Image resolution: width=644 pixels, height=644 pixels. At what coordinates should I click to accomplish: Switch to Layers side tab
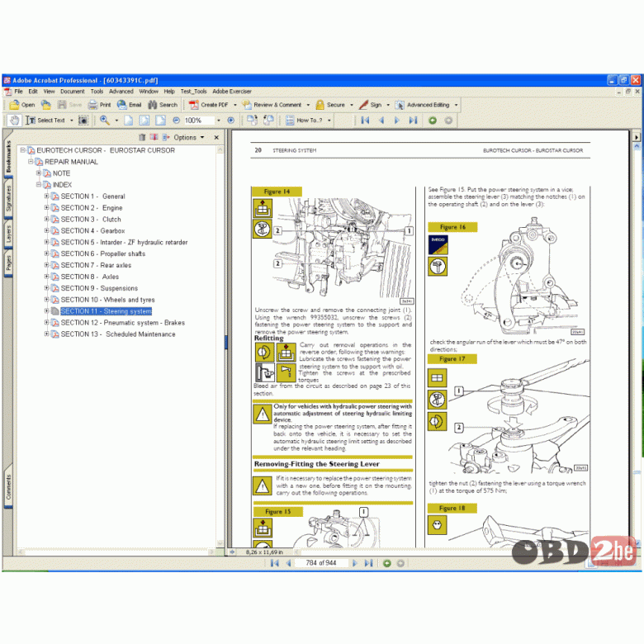coord(8,234)
